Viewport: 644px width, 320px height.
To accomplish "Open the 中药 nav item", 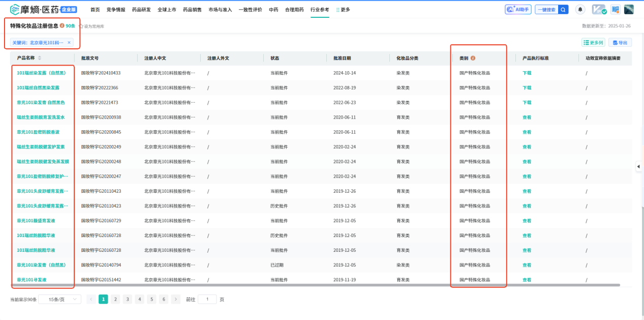I will pos(273,9).
